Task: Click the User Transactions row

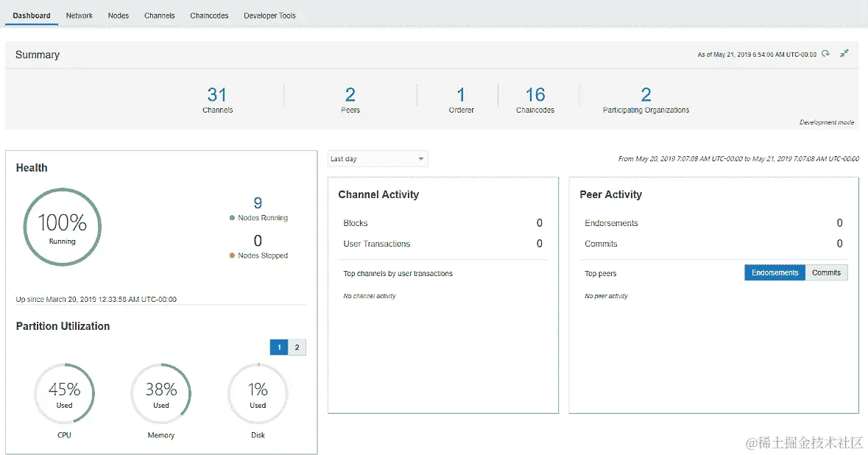Action: pyautogui.click(x=443, y=244)
